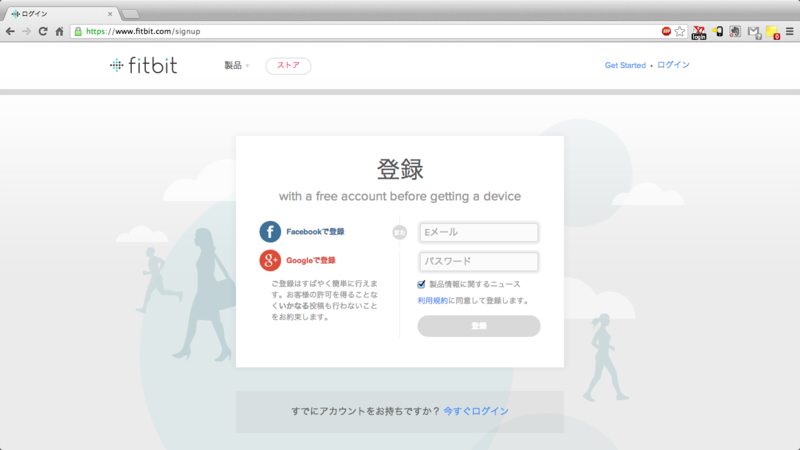Click the ログイン link in header
This screenshot has height=450, width=800.
pos(673,65)
